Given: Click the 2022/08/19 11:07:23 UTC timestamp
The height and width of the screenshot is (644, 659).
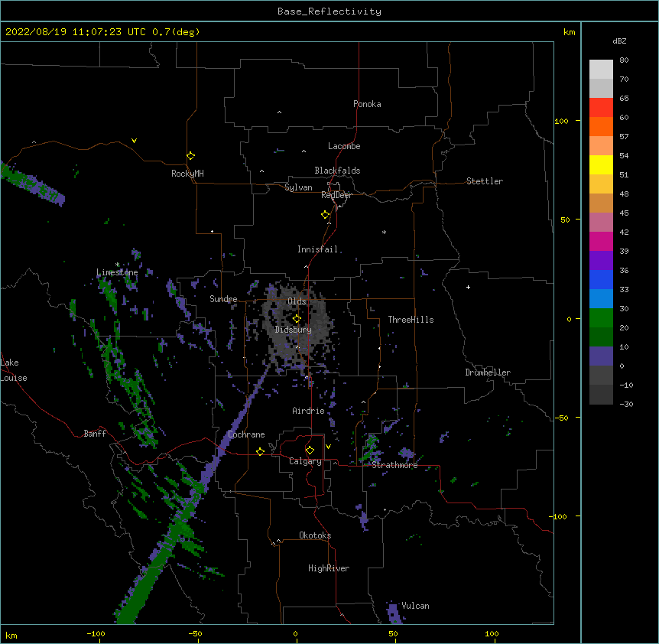Looking at the screenshot, I should (75, 32).
